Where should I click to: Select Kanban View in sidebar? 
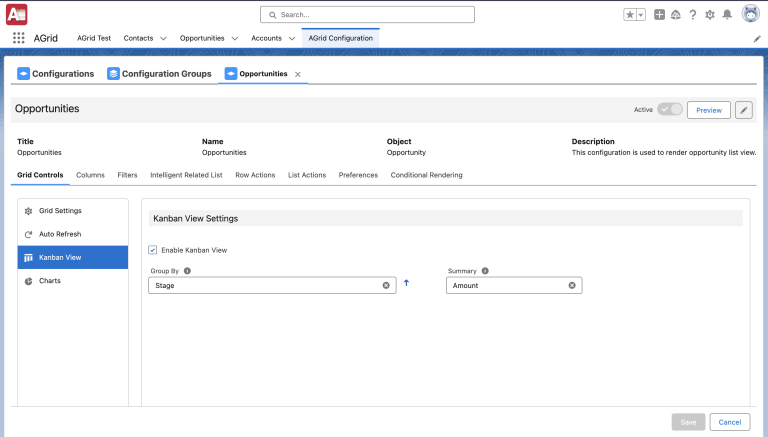click(73, 257)
